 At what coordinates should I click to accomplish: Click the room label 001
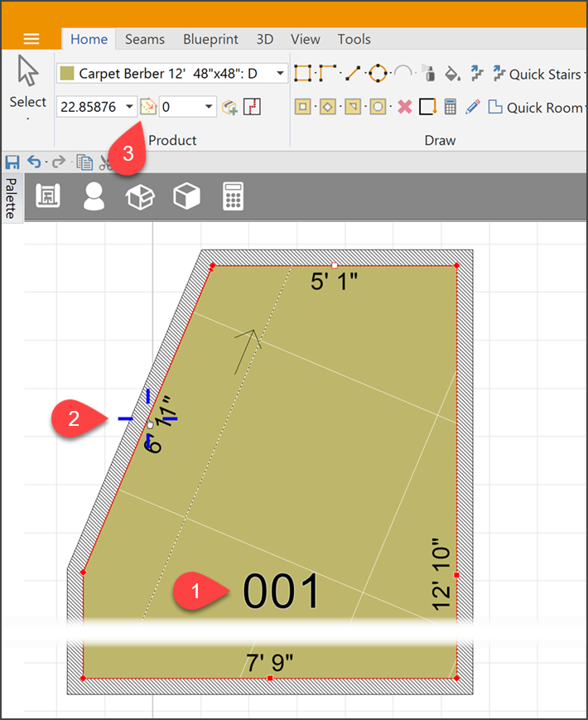281,592
